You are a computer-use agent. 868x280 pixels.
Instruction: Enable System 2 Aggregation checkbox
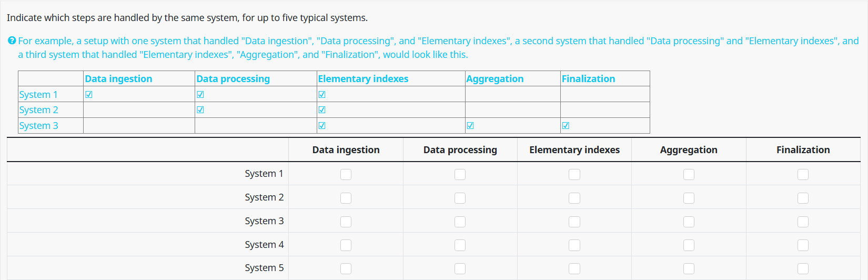pos(689,198)
